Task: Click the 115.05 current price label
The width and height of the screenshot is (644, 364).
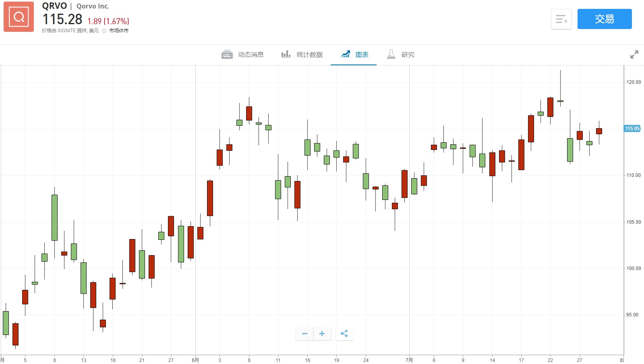Action: [632, 129]
